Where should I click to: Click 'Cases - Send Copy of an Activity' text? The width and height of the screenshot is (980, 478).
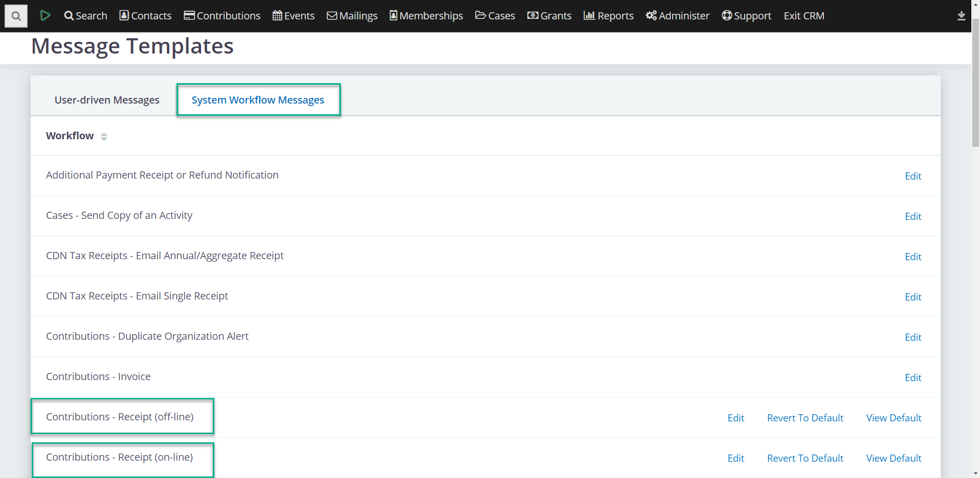pos(119,215)
